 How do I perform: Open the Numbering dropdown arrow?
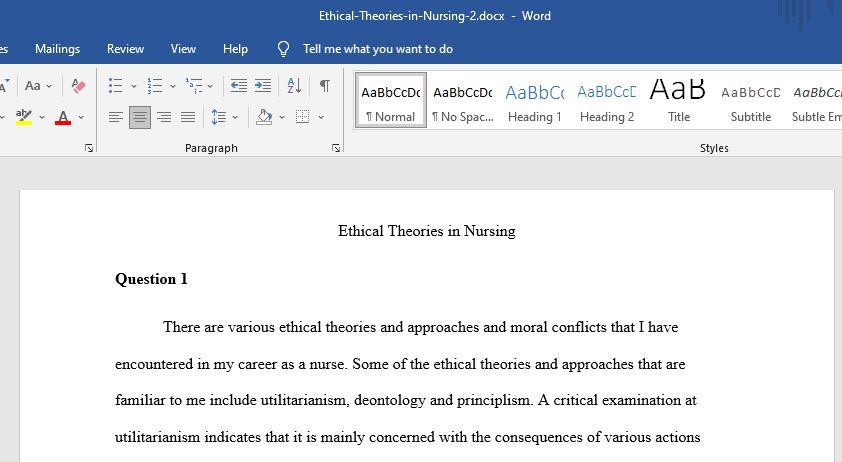173,86
